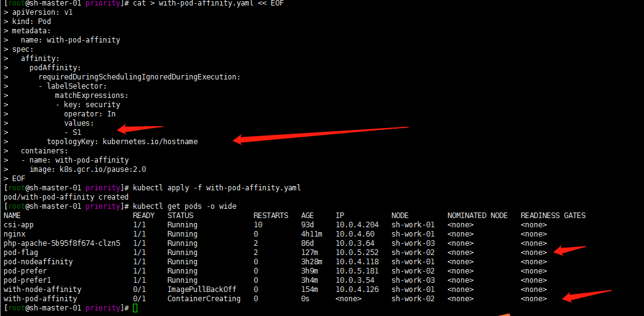Click the 'cat > with-pod-affinity.yaml << EOF' command
This screenshot has height=316, width=644.
pos(209,3)
